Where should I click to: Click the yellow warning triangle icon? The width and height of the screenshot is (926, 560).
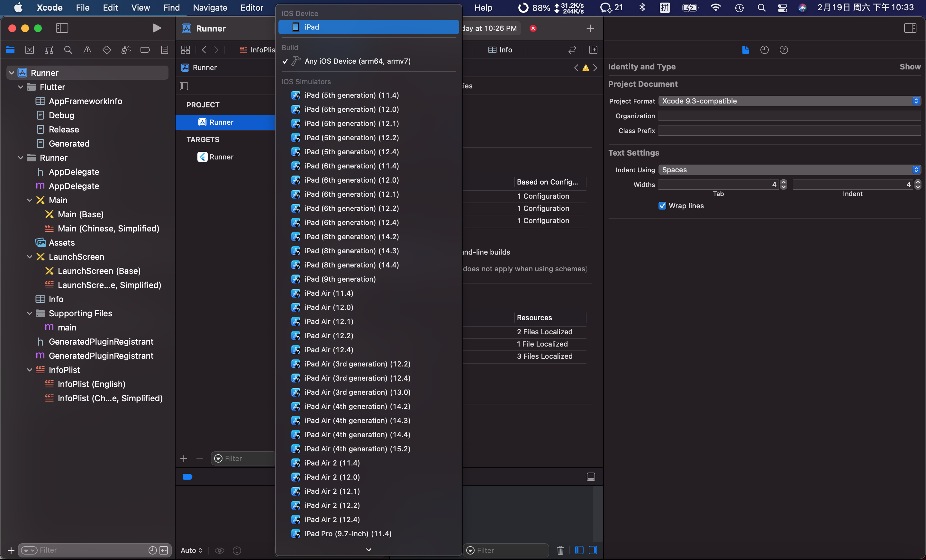[586, 68]
